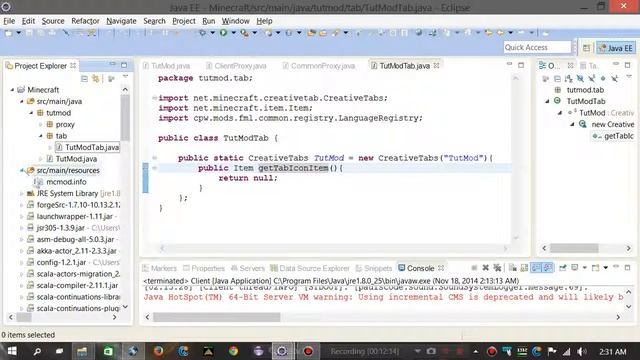Click Windows Start button on taskbar
This screenshot has height=360, width=640.
click(11, 351)
